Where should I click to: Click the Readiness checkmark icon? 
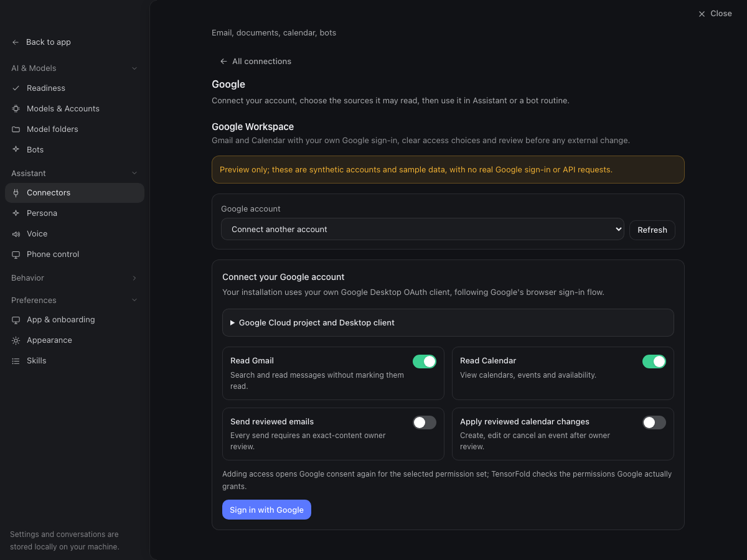point(16,88)
